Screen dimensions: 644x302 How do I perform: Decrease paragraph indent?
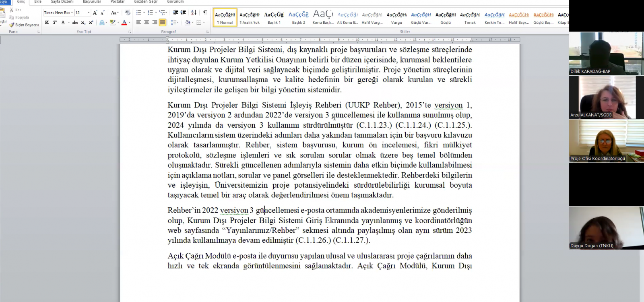175,13
